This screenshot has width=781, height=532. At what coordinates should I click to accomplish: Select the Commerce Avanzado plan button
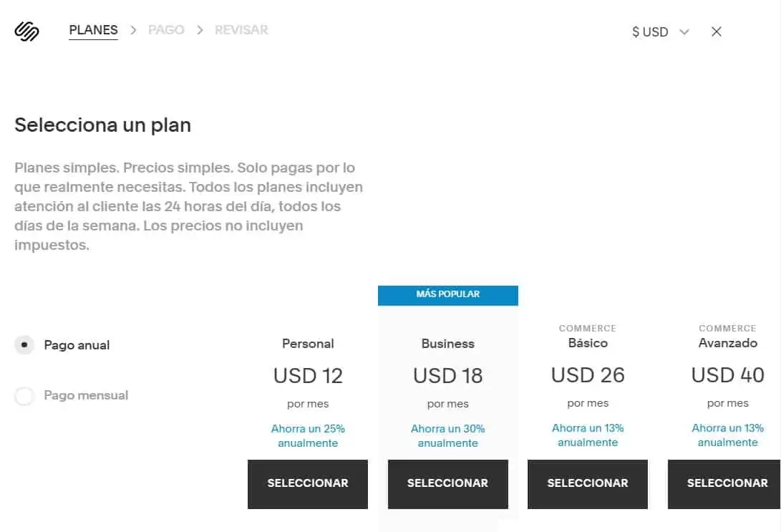coord(724,484)
